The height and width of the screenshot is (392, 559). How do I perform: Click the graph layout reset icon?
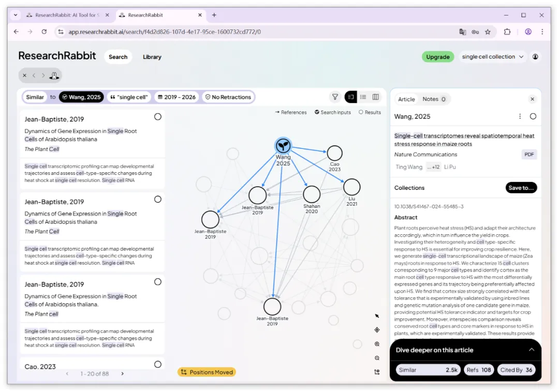tap(377, 372)
